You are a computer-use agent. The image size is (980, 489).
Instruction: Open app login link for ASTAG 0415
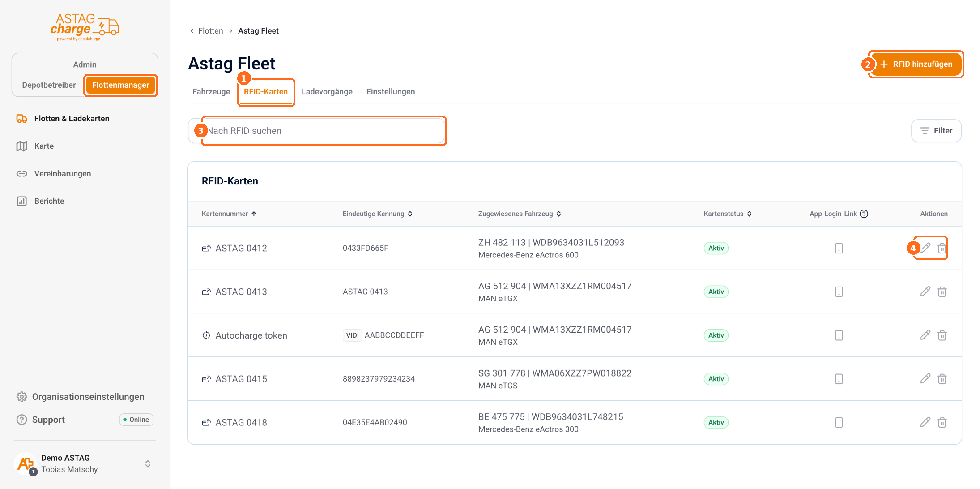point(839,379)
